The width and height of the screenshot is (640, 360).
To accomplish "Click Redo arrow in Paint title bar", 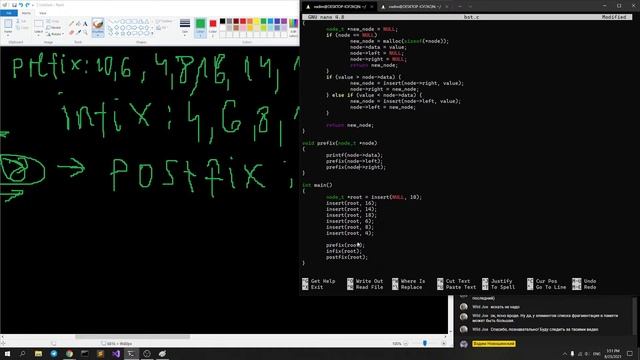I will coord(27,5).
